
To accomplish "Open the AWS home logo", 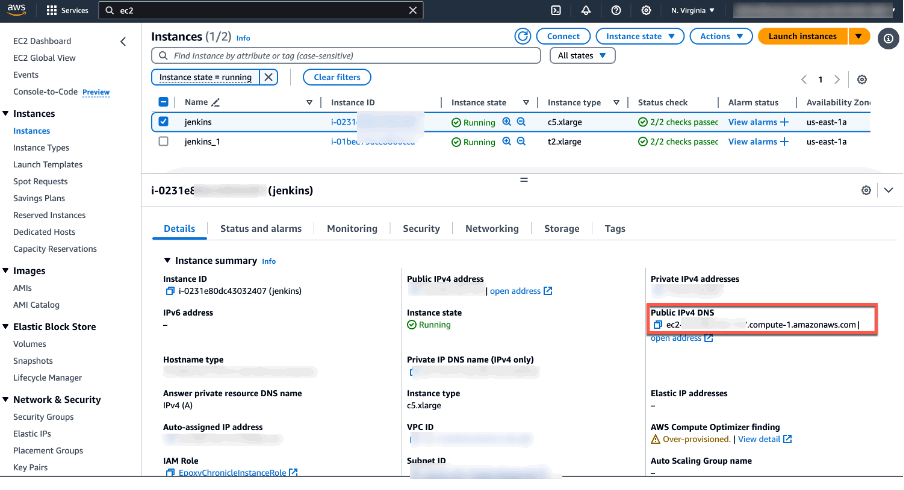I will coord(16,10).
